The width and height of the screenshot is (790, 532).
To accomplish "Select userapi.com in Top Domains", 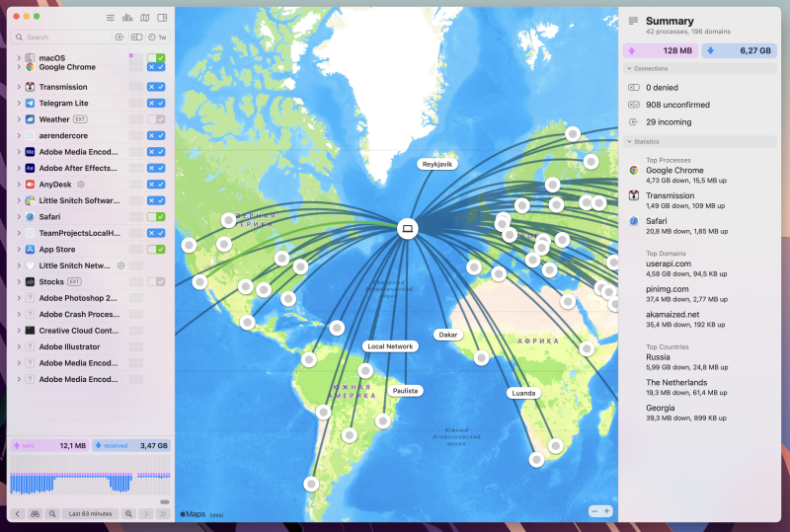I will [669, 264].
